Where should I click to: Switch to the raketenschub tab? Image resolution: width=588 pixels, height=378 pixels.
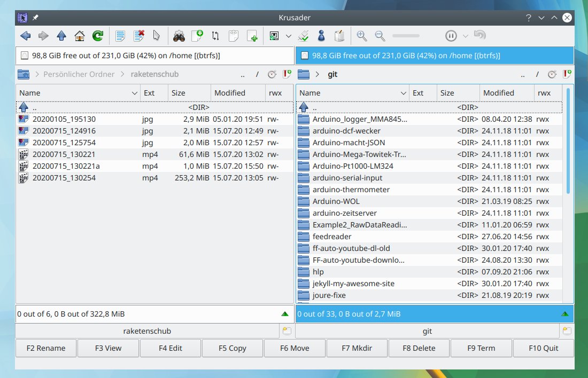[147, 331]
